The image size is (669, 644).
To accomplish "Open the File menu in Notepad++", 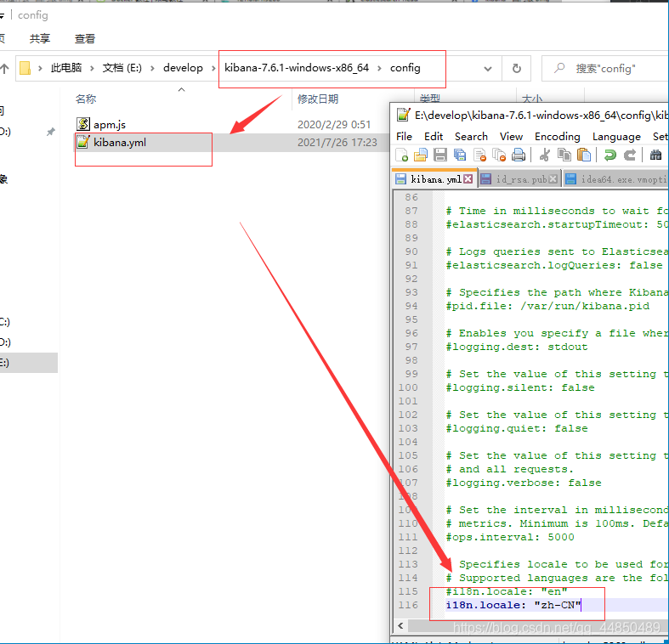I will 404,137.
